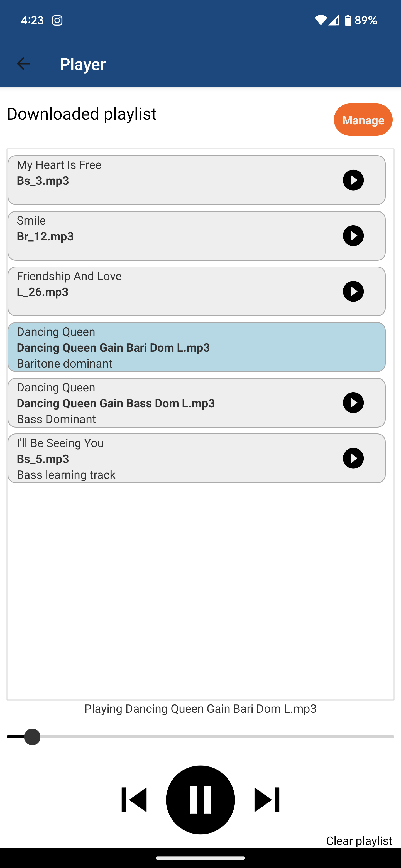Tap Clear playlist link

click(359, 841)
